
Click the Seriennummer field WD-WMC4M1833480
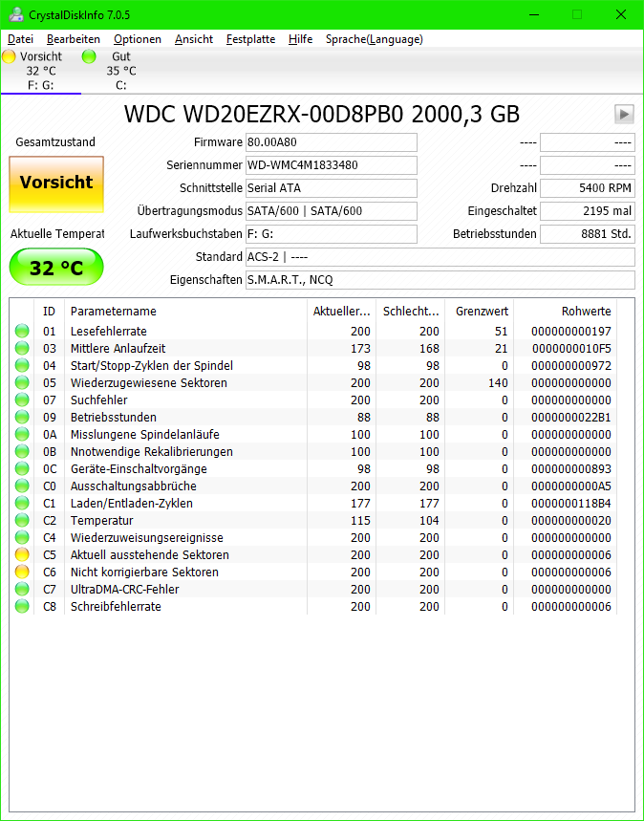pyautogui.click(x=331, y=165)
